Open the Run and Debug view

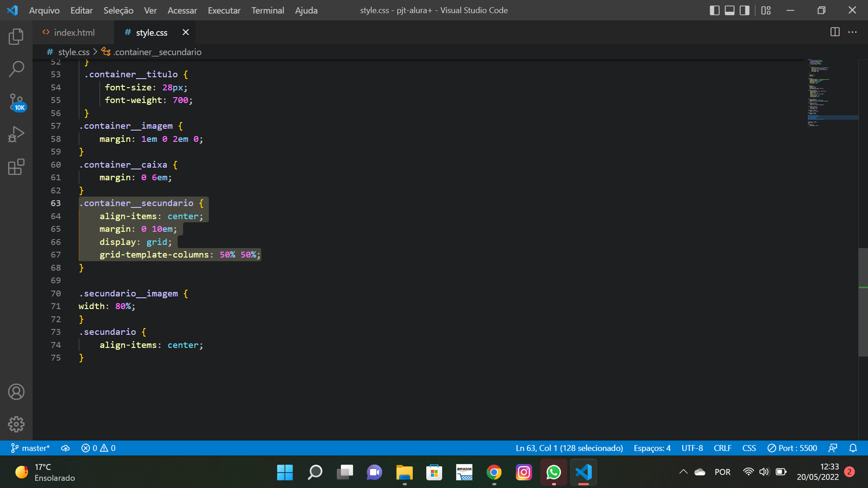pos(16,134)
